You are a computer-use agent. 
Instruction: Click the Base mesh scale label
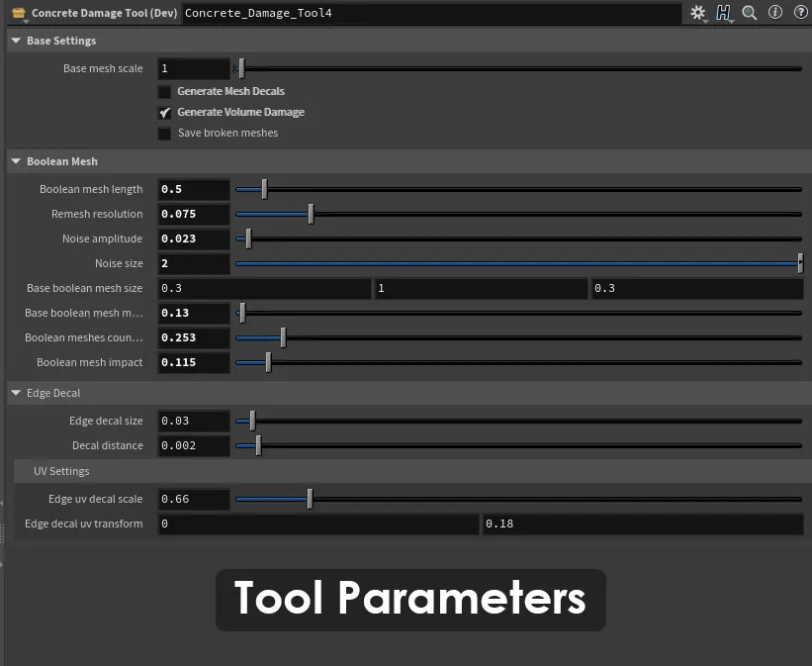pos(103,68)
